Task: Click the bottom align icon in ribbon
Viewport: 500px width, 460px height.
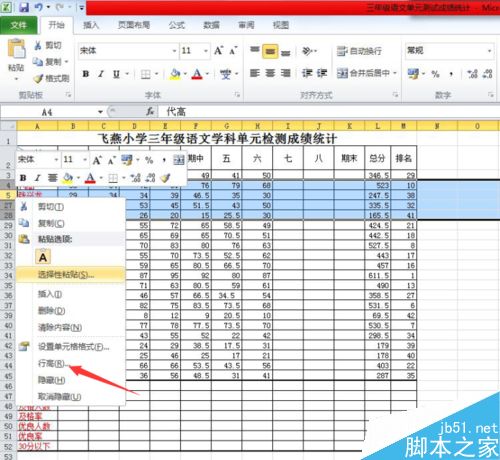Action: [285, 52]
